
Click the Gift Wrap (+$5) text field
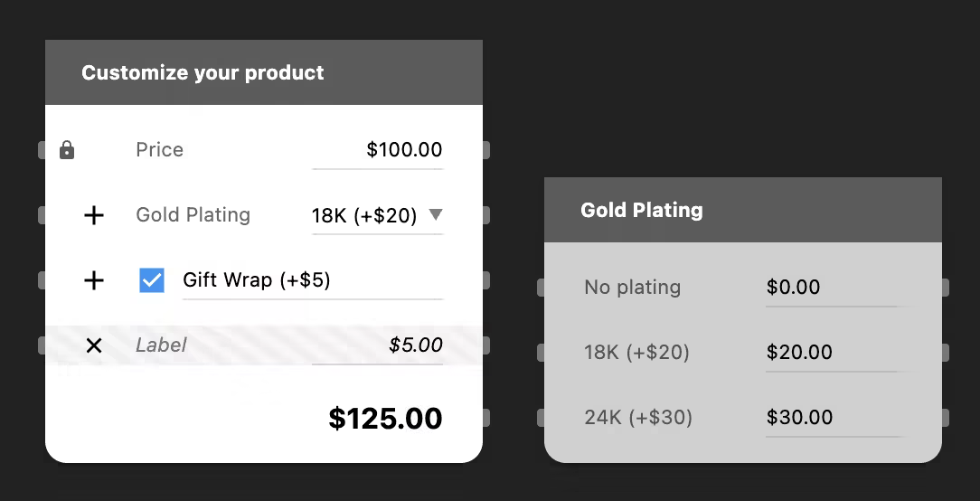point(312,280)
